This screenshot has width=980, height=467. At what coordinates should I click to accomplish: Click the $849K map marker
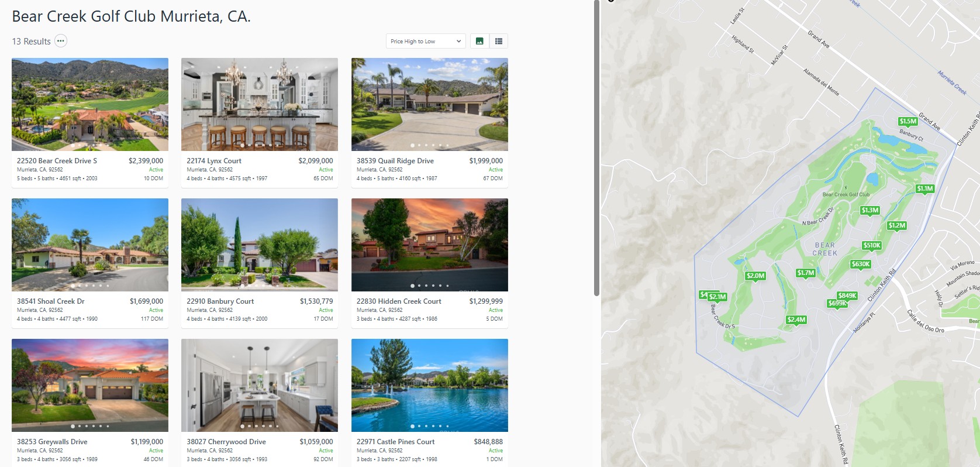(x=847, y=296)
